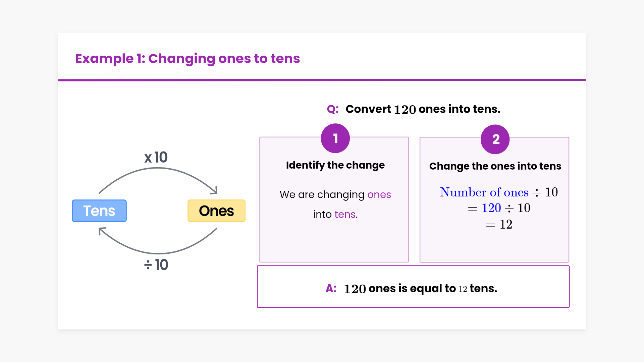
Task: Click the 'Number of ones ÷ 10' formula
Action: tap(499, 192)
